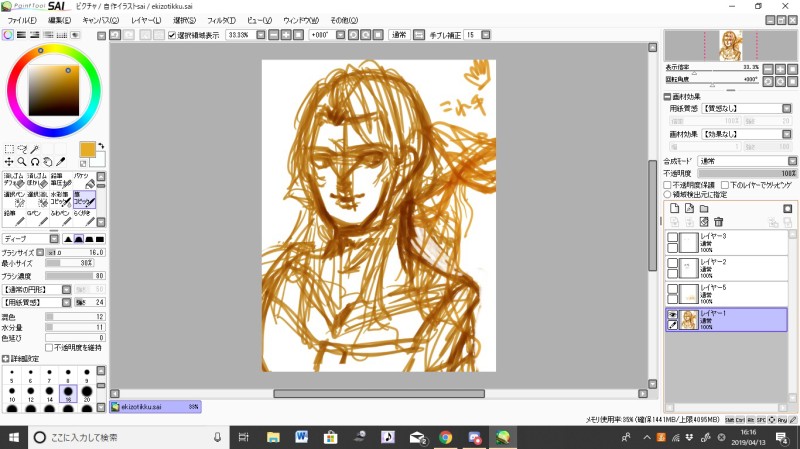800x449 pixels.
Task: Enable 不透明度保護 checkbox
Action: click(667, 185)
